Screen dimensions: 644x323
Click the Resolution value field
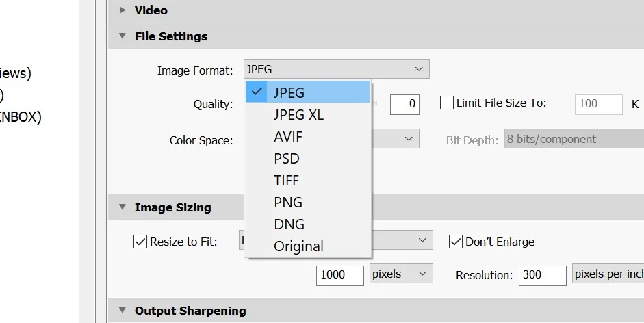(542, 275)
